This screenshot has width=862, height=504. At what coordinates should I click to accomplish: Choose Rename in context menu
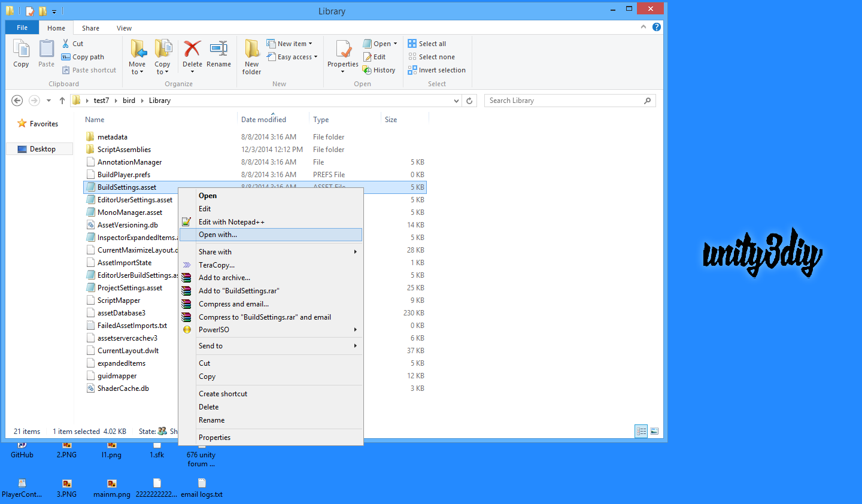(272, 420)
